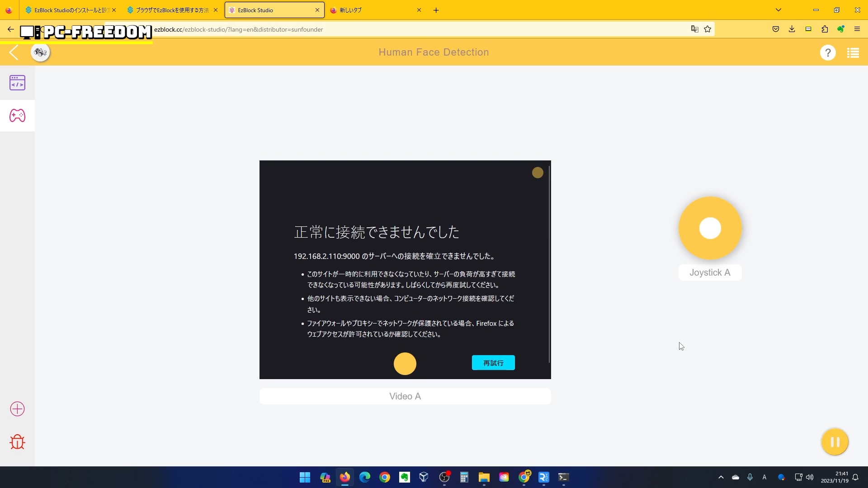The image size is (868, 488).
Task: Click the Video A label field
Action: point(405,396)
